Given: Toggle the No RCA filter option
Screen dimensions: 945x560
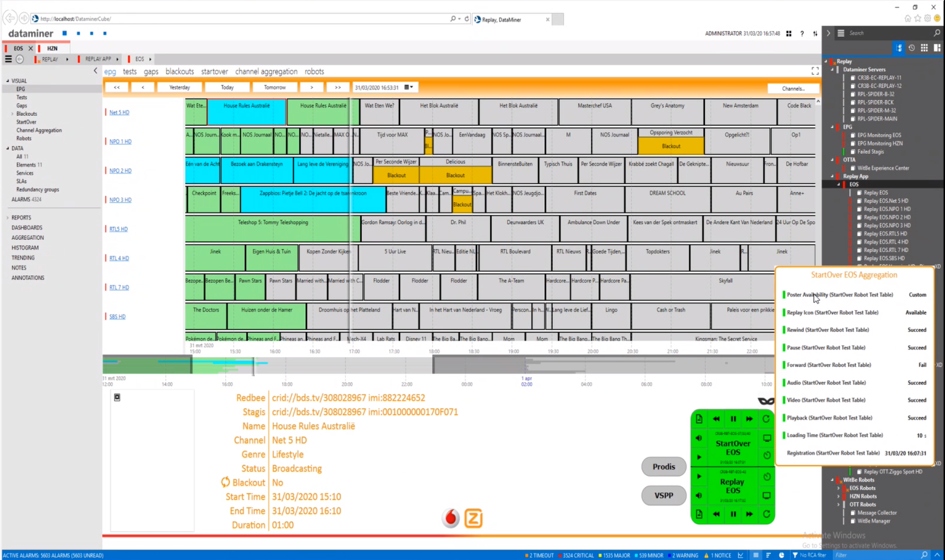Looking at the screenshot, I should pos(809,555).
